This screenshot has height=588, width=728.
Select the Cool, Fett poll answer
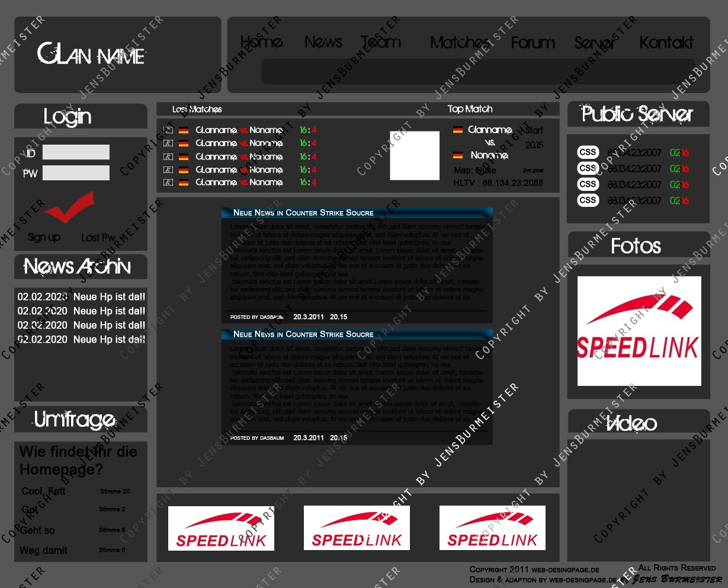point(44,491)
